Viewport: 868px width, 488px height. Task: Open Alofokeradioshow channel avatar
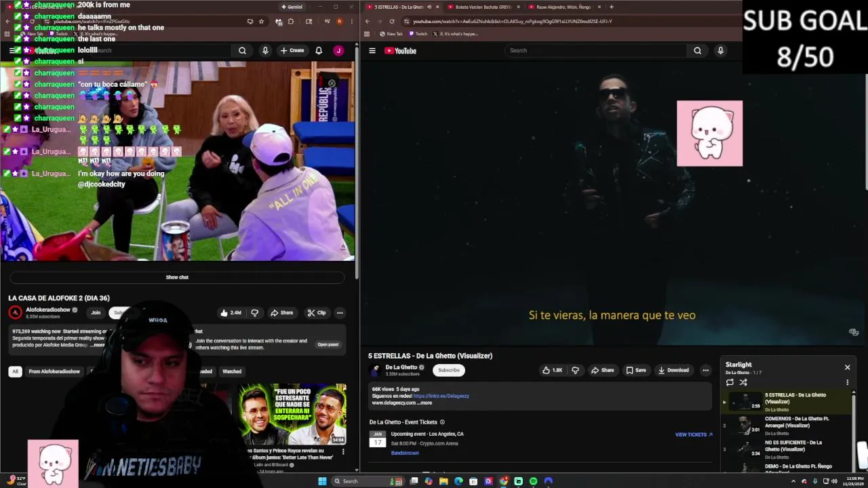[x=15, y=312]
